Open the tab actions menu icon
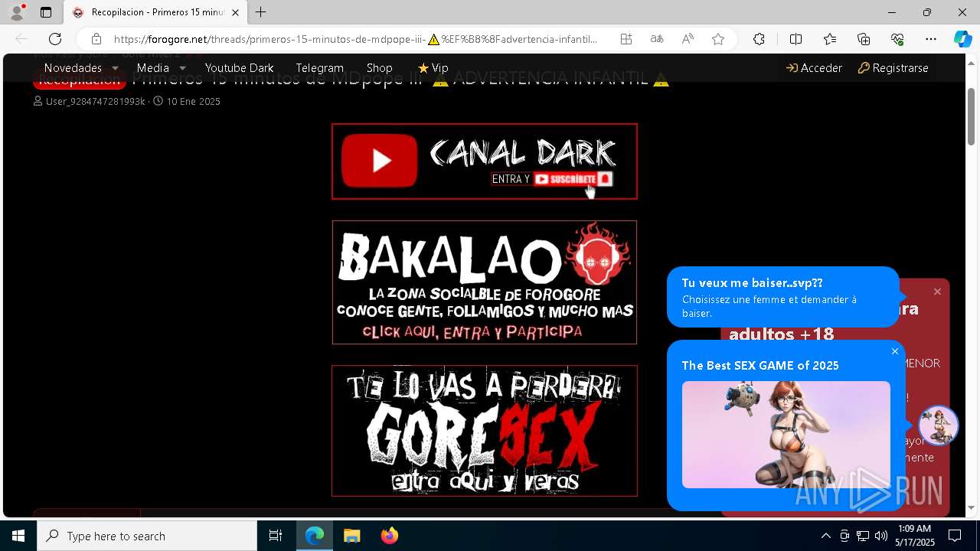This screenshot has height=551, width=980. pos(46,12)
